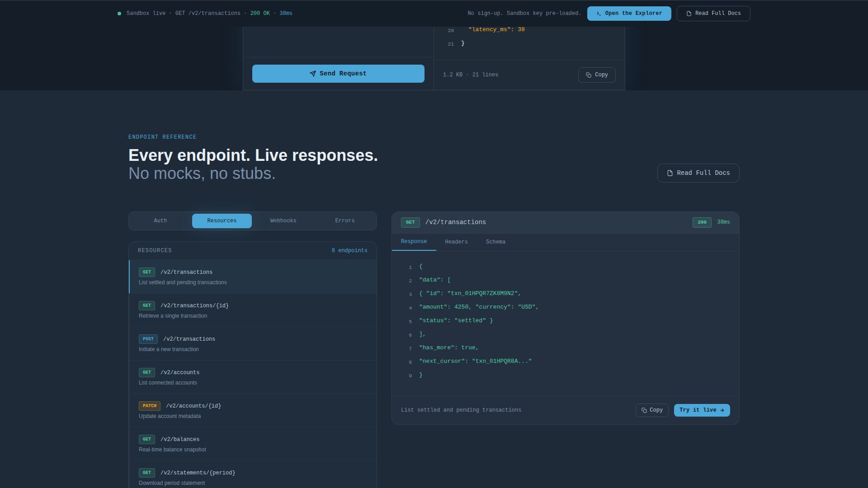Click Open the Explorer button

coord(629,14)
